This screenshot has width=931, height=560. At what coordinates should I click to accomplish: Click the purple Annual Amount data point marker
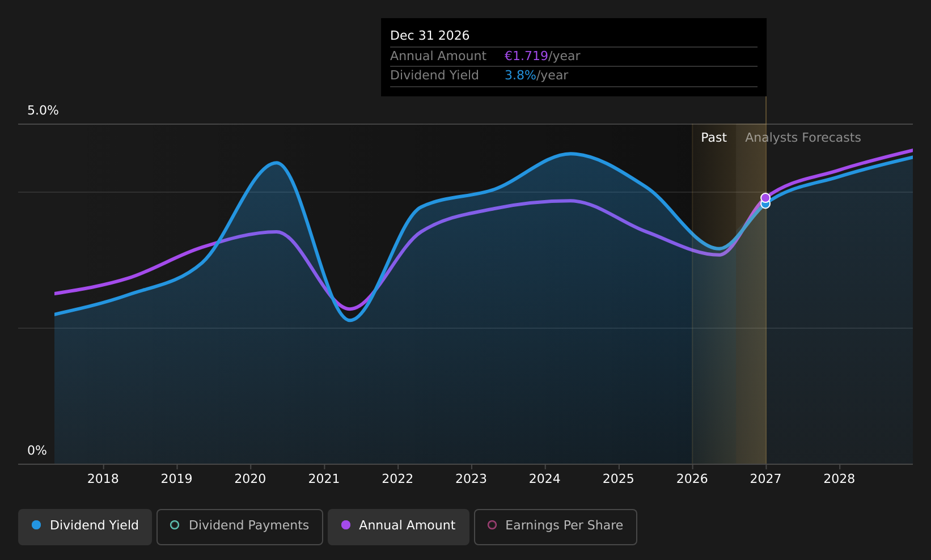coord(765,198)
